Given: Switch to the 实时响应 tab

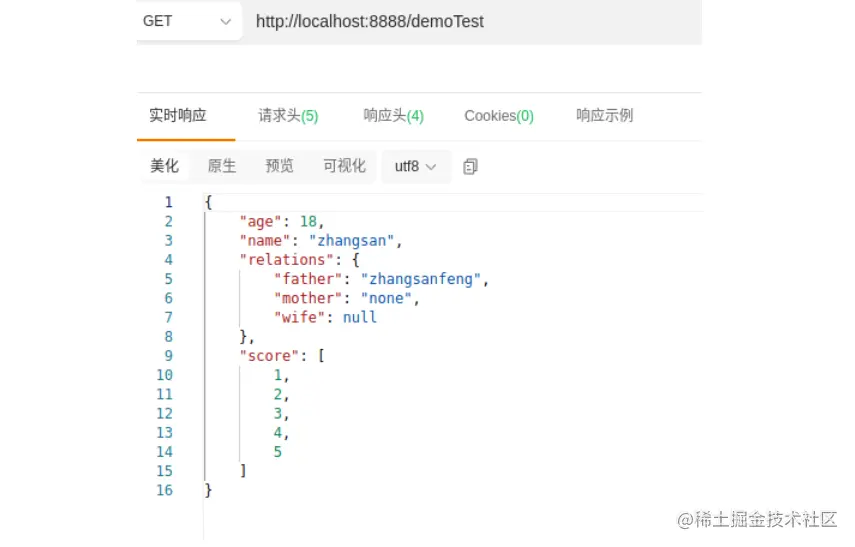Looking at the screenshot, I should 178,115.
